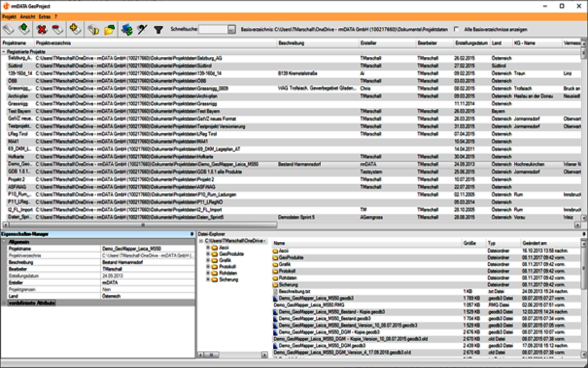Click the Grafik folder icon in folder tree
The height and width of the screenshot is (368, 588).
(215, 261)
